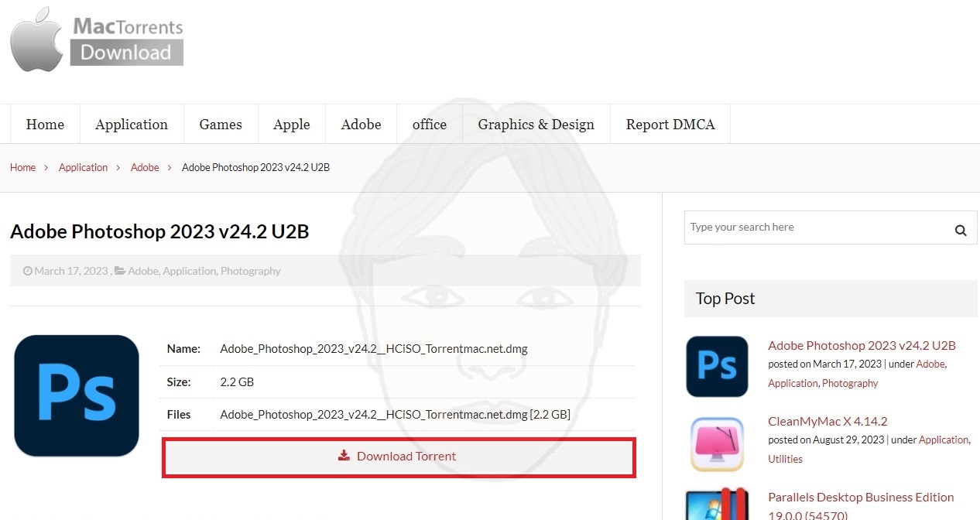Click the MacTorrents Download apple logo
This screenshot has height=520, width=980.
(36, 39)
